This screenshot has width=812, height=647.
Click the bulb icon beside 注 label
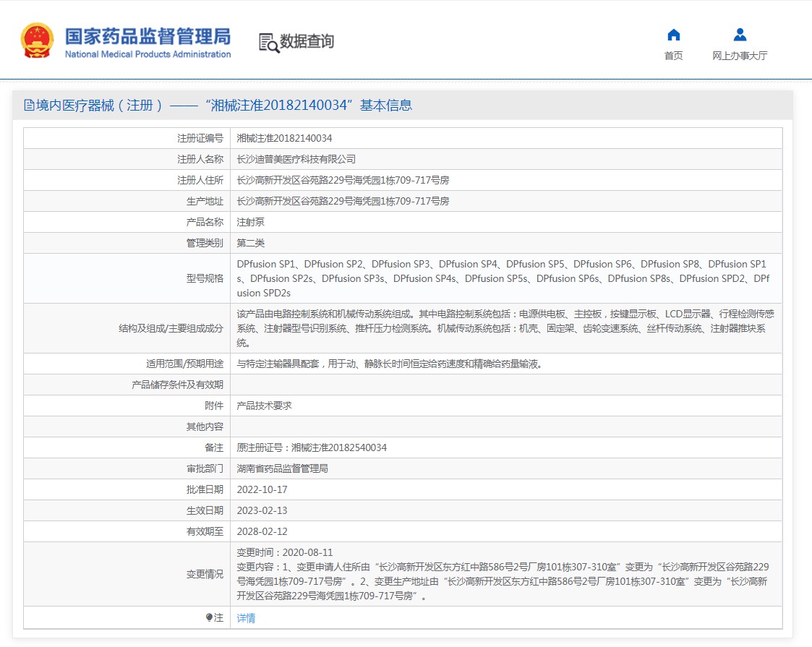point(210,618)
